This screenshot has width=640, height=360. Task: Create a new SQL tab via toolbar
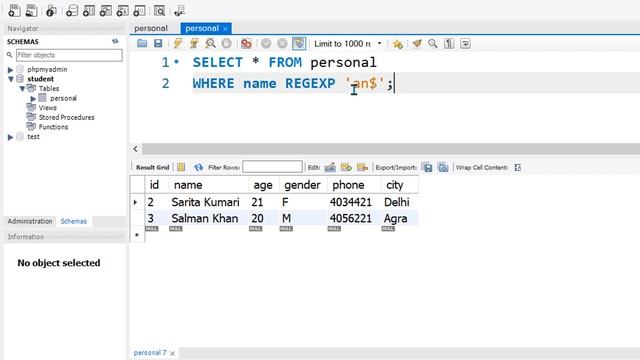[x=14, y=10]
